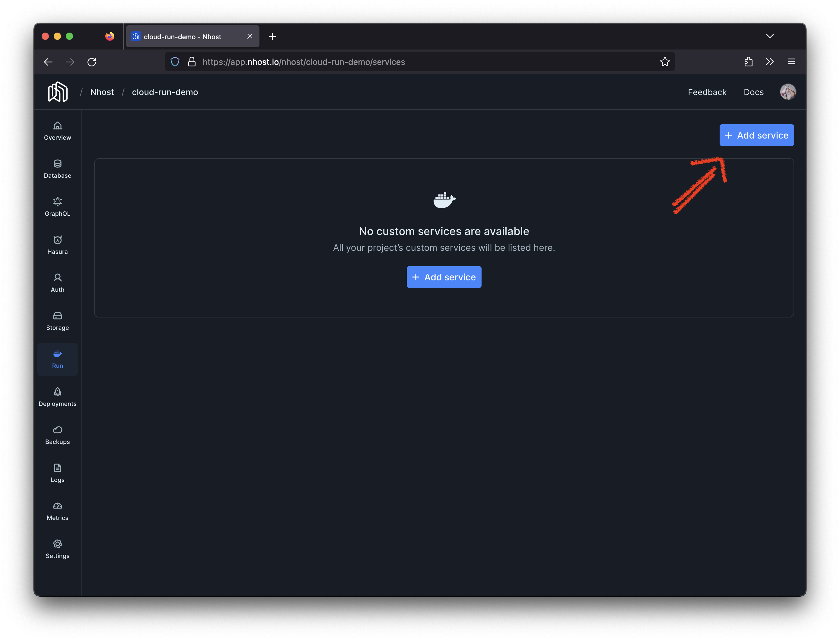
Task: Open the Backups section
Action: pyautogui.click(x=57, y=435)
